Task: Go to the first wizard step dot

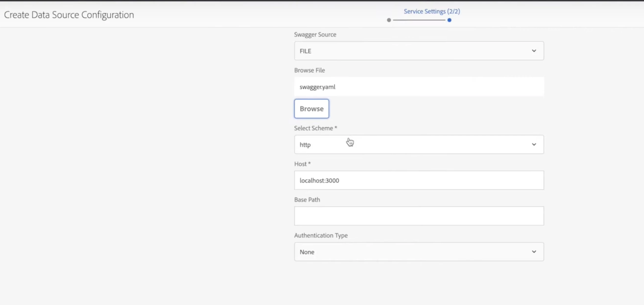Action: click(389, 20)
